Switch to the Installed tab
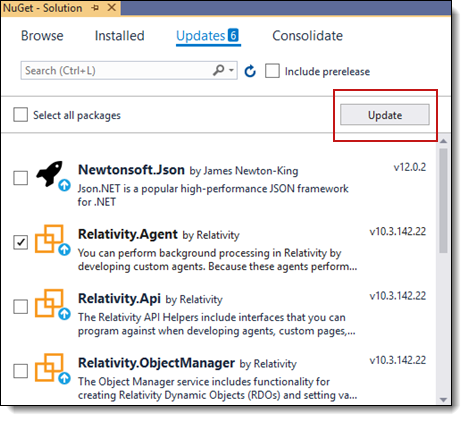This screenshot has width=467, height=421. (x=120, y=36)
